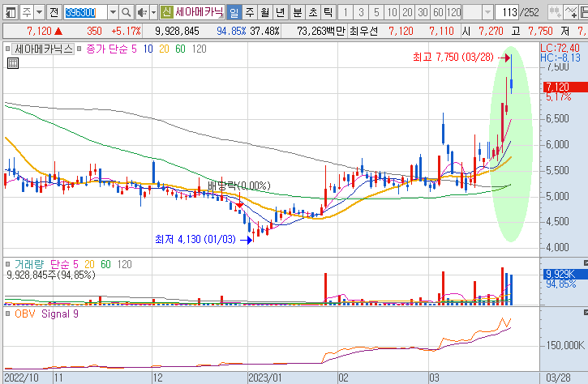The height and width of the screenshot is (384, 588).
Task: Click the chart panel toggle icon at far left
Action: pyautogui.click(x=11, y=13)
